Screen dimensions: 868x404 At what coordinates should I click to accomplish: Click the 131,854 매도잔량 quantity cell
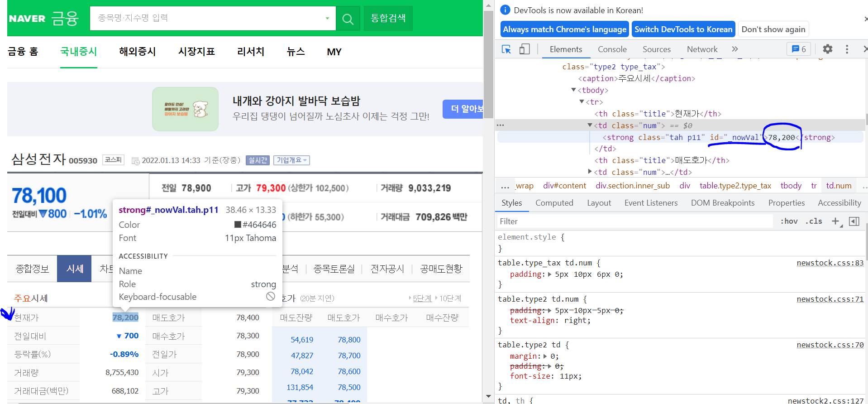coord(300,387)
